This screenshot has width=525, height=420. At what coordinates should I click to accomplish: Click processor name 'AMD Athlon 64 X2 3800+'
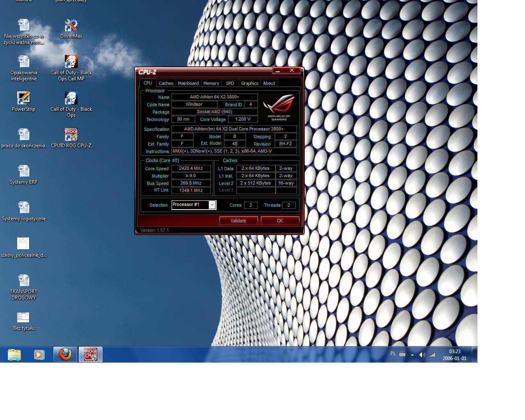tap(215, 97)
